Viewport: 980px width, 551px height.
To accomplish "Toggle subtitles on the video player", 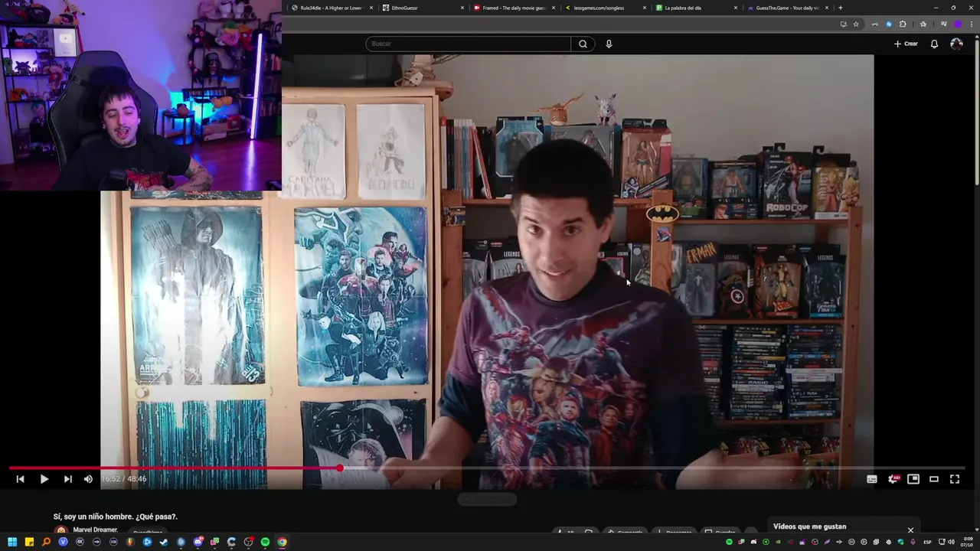I will tap(871, 479).
